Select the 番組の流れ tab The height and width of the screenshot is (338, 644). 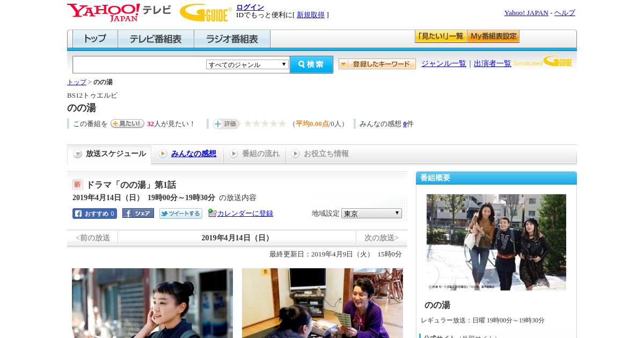pyautogui.click(x=254, y=154)
